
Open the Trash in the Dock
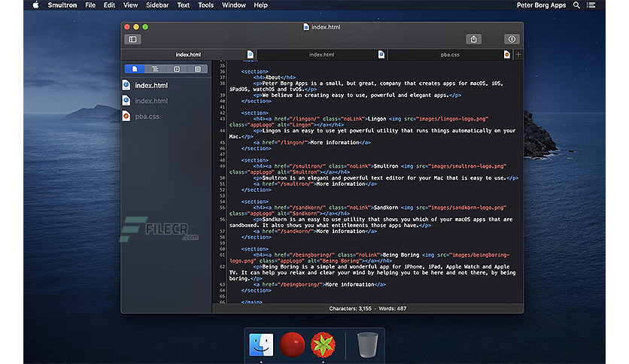tap(367, 344)
